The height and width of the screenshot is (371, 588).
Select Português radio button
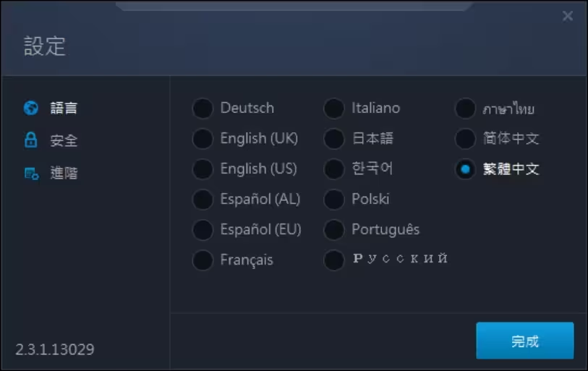coord(333,230)
